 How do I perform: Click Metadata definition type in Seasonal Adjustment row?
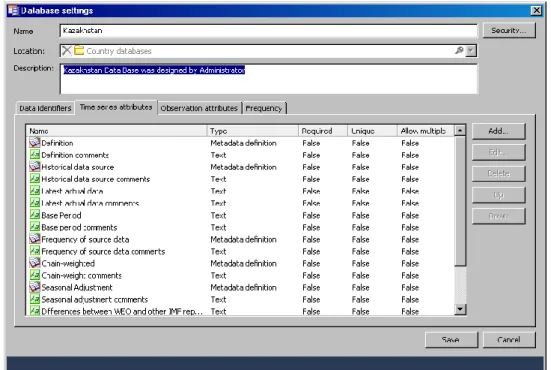244,287
